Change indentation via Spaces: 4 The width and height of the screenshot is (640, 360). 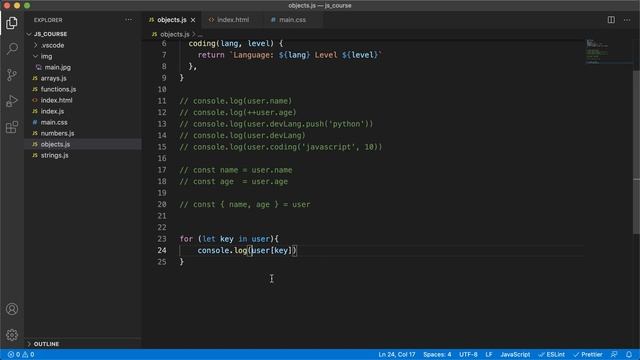pos(437,354)
